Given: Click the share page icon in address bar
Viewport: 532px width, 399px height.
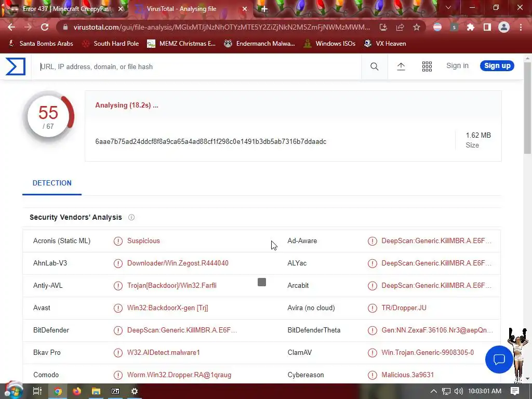Looking at the screenshot, I should pos(400,27).
